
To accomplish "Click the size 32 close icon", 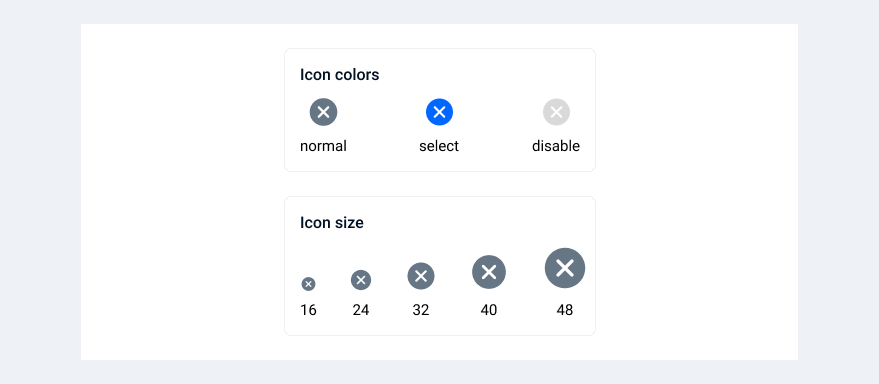I will click(x=421, y=276).
